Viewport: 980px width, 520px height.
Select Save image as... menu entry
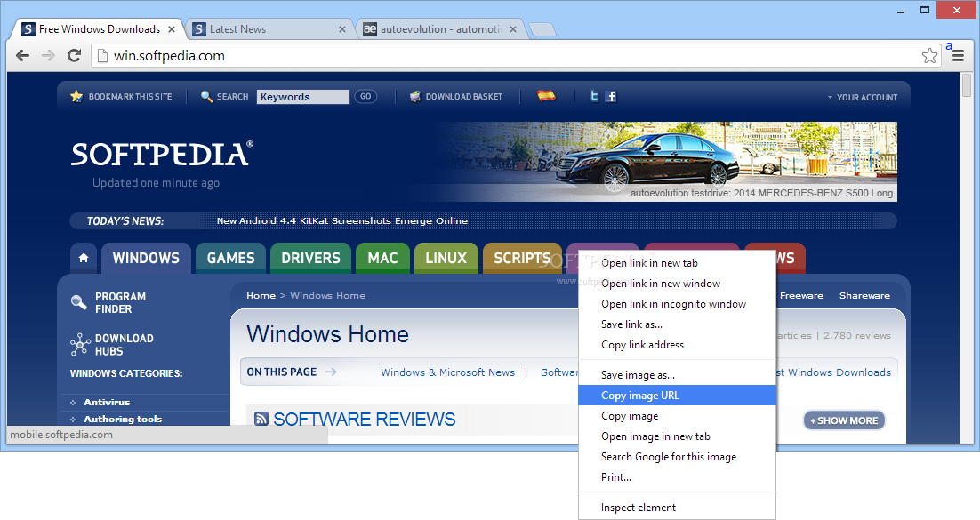point(677,375)
